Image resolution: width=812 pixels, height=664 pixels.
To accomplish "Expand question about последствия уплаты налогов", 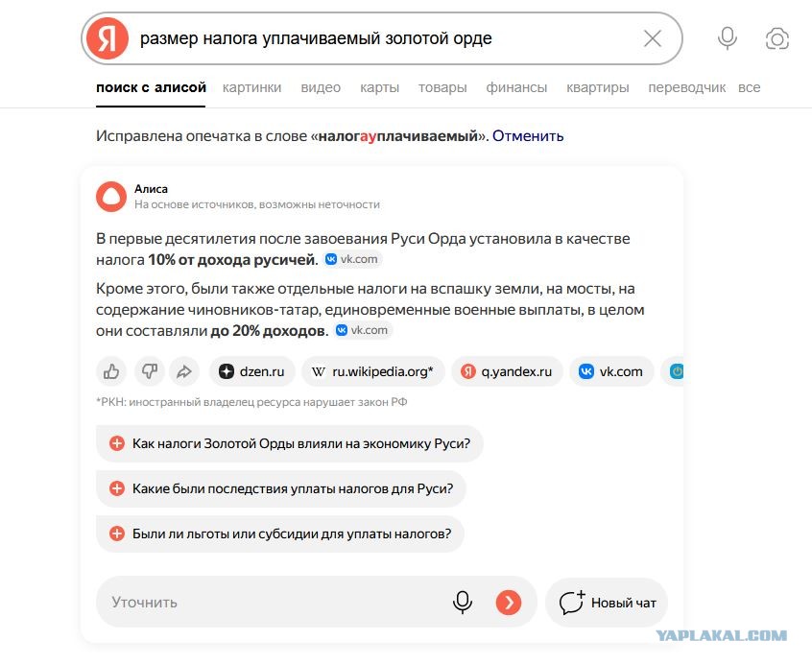I will click(281, 488).
